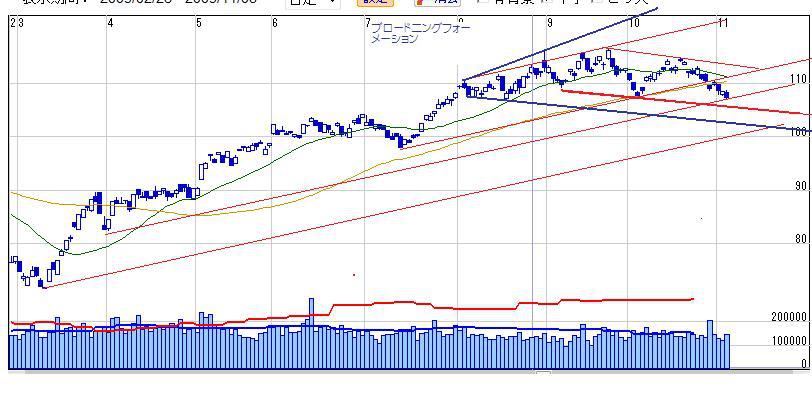Image resolution: width=812 pixels, height=400 pixels.
Task: Click the 200000 volume axis label
Action: click(789, 317)
